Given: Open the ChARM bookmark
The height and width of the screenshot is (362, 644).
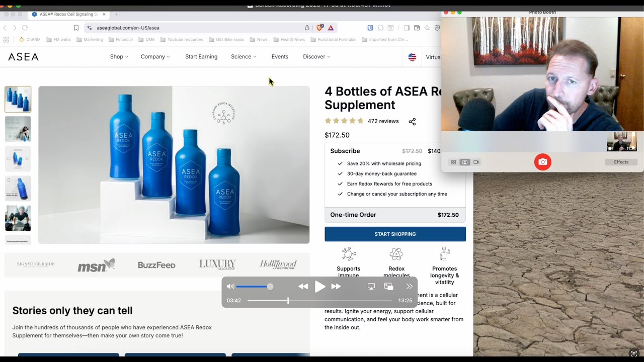Looking at the screenshot, I should tap(30, 39).
